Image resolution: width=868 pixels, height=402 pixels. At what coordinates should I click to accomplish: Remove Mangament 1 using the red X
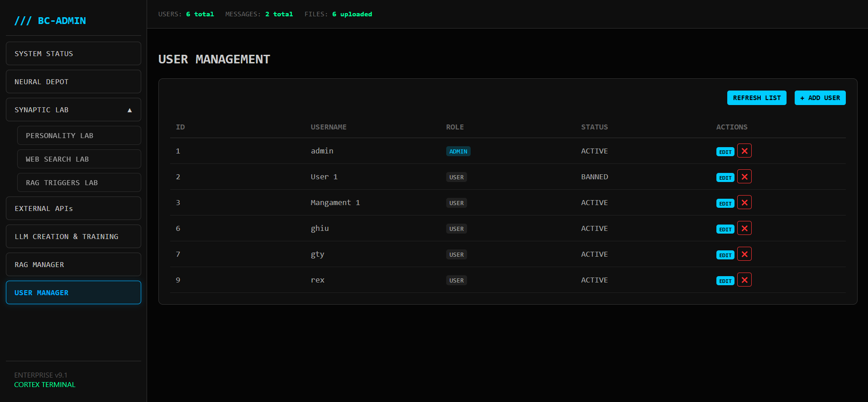point(744,202)
